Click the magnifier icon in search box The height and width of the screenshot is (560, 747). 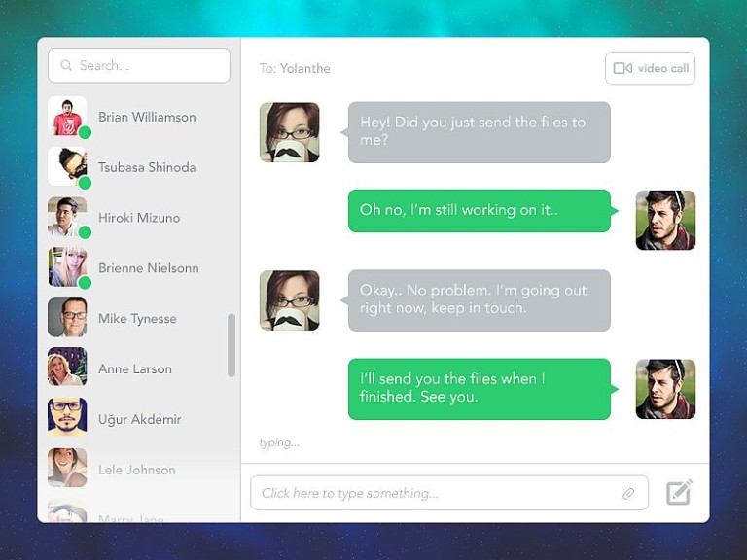[x=66, y=65]
